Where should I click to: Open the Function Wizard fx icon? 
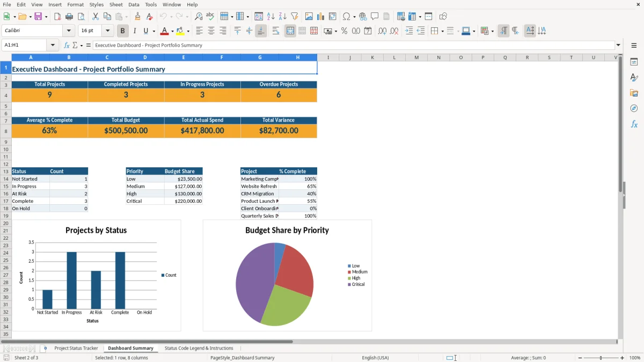(67, 46)
